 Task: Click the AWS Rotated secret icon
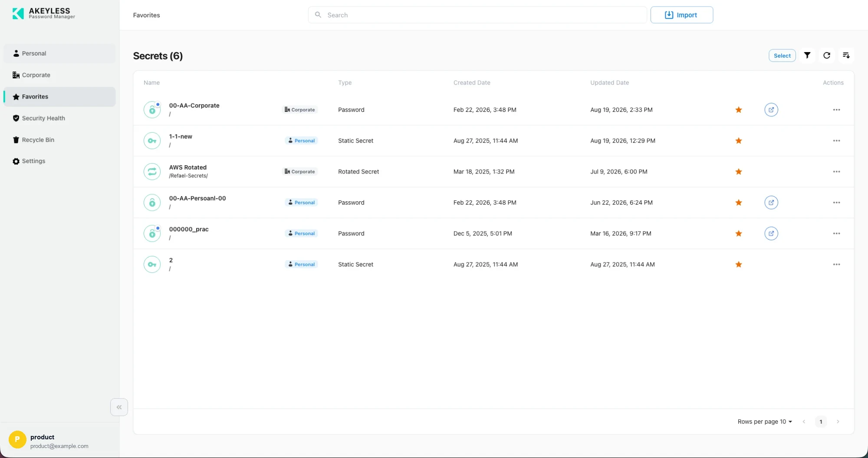click(152, 172)
